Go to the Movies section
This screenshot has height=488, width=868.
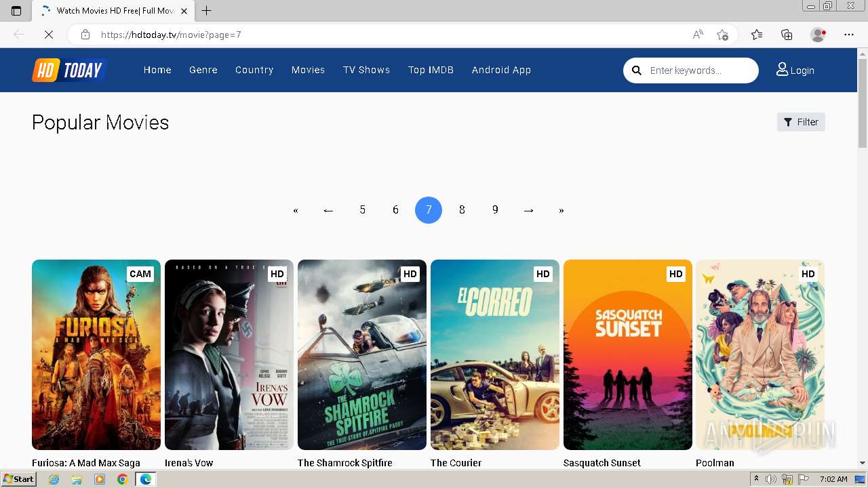coord(308,70)
